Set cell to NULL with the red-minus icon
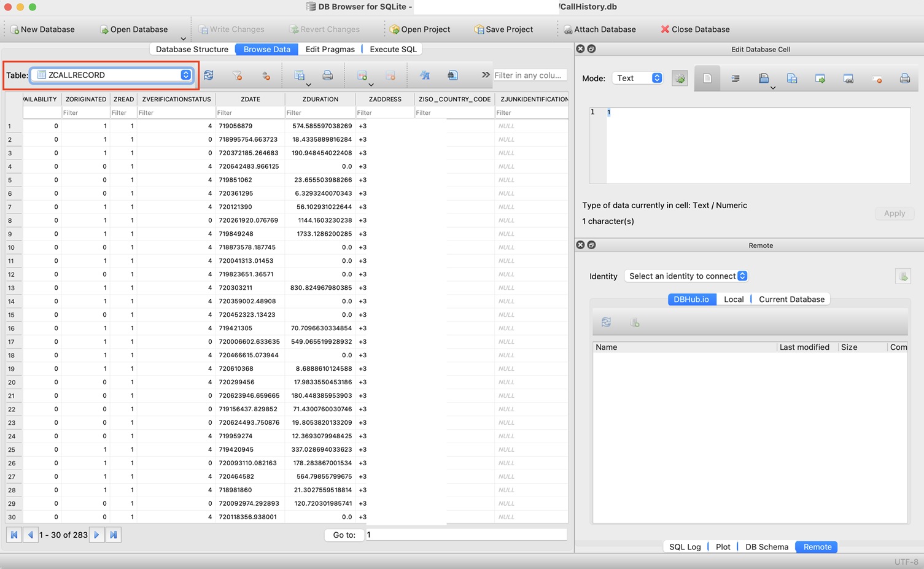Viewport: 924px width, 569px height. (x=877, y=79)
